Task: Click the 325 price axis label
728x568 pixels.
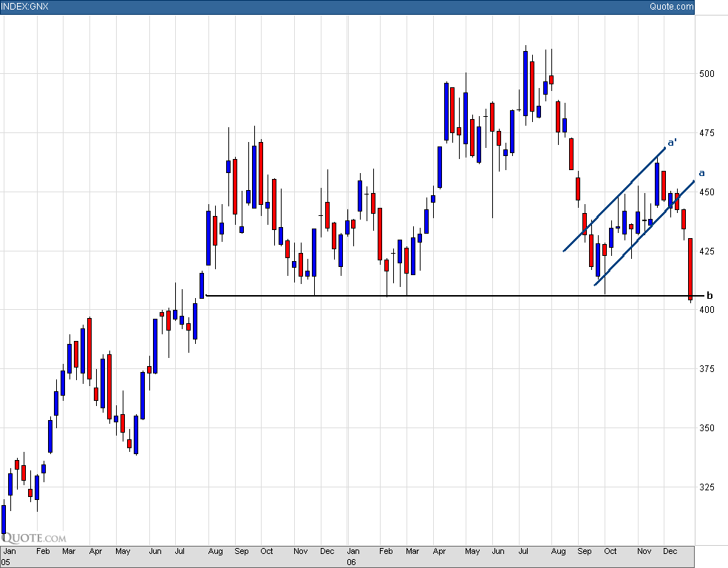Action: coord(707,487)
